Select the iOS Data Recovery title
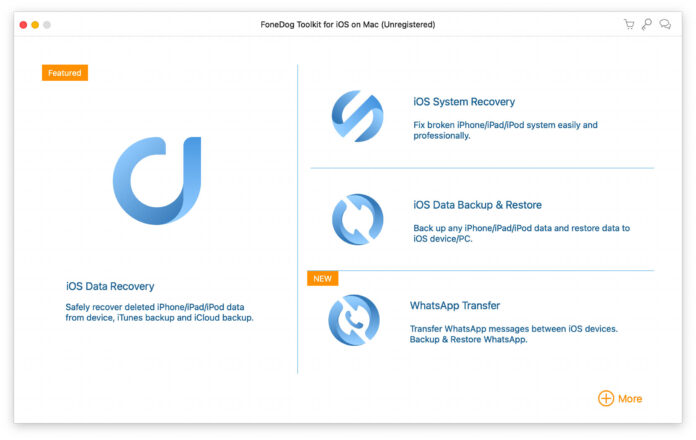 pos(110,286)
